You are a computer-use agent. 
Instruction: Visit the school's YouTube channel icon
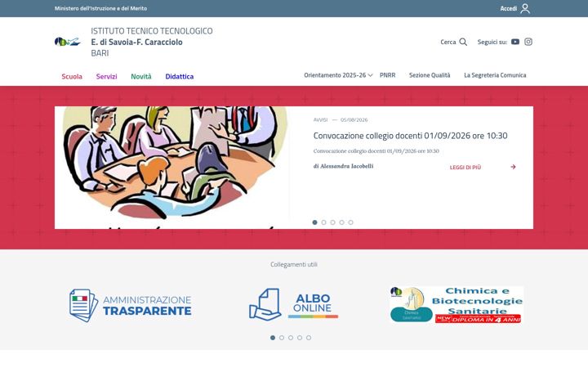(514, 42)
